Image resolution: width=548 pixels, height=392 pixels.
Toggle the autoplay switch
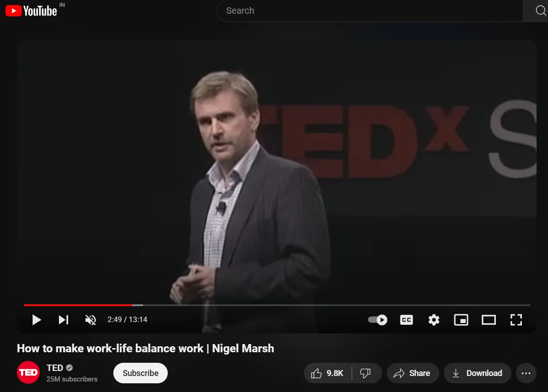[x=378, y=320]
